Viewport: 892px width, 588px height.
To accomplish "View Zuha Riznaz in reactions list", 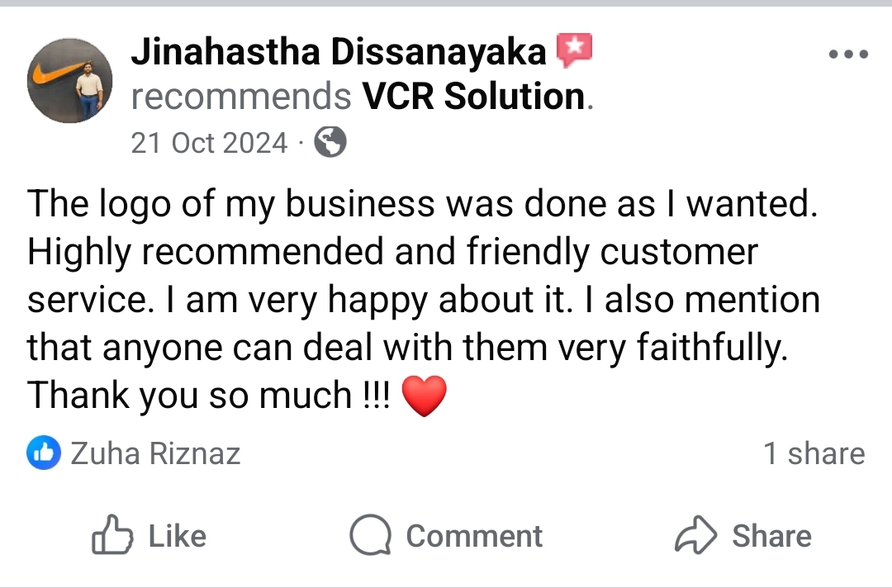I will (155, 453).
